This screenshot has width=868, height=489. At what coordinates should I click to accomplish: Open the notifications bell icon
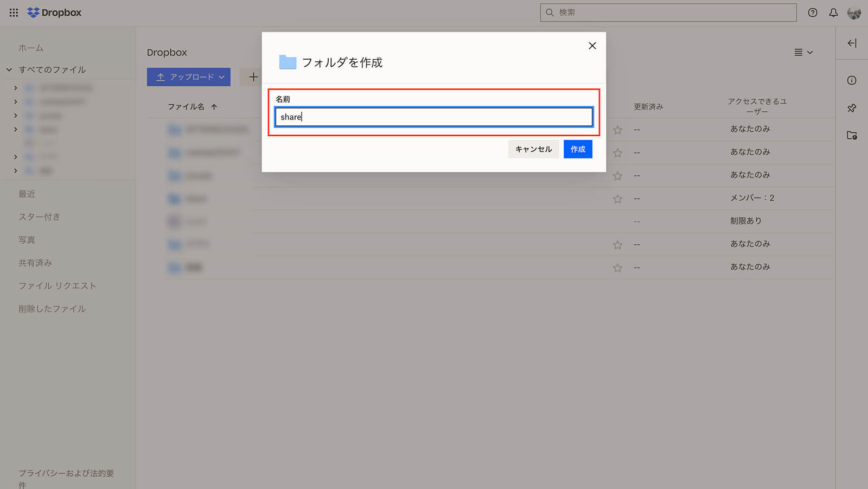(833, 12)
